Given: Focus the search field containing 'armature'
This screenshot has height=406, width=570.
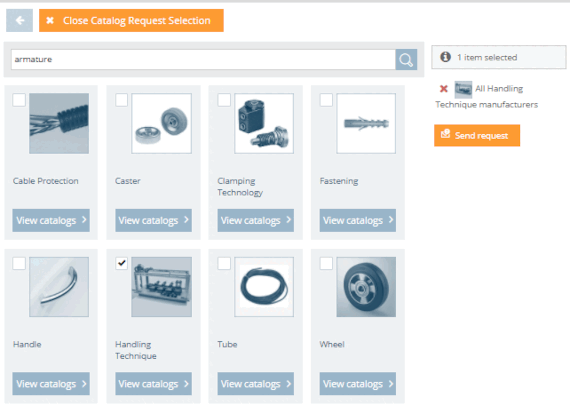Looking at the screenshot, I should [203, 60].
